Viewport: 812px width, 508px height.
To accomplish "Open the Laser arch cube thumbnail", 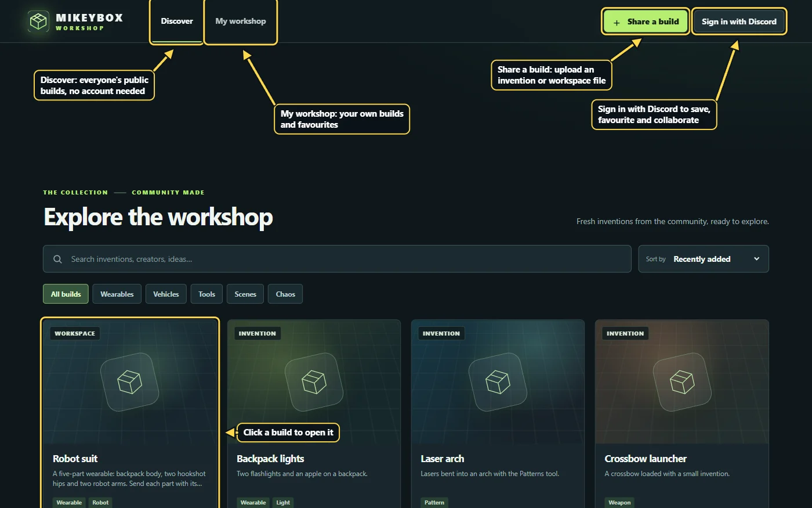I will tap(498, 382).
